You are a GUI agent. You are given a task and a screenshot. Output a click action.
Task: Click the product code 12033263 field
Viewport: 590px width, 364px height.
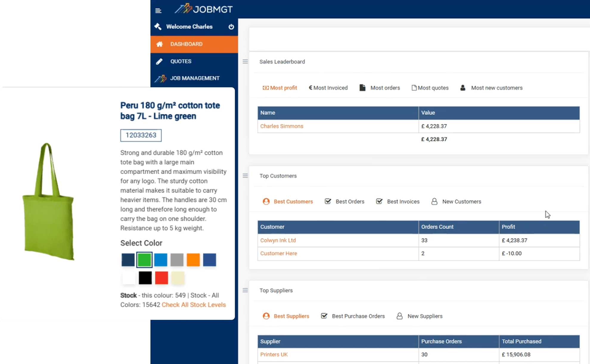(141, 135)
